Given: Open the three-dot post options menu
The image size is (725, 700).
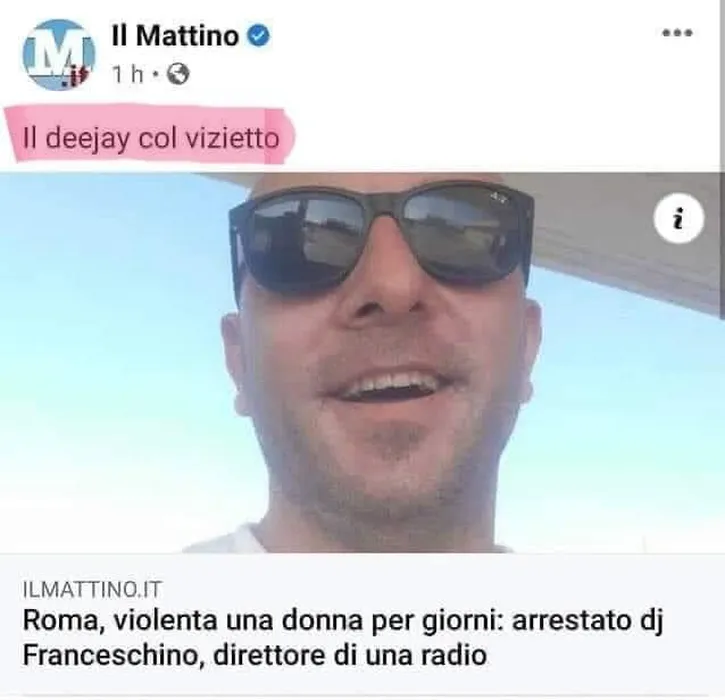Looking at the screenshot, I should pos(677,33).
